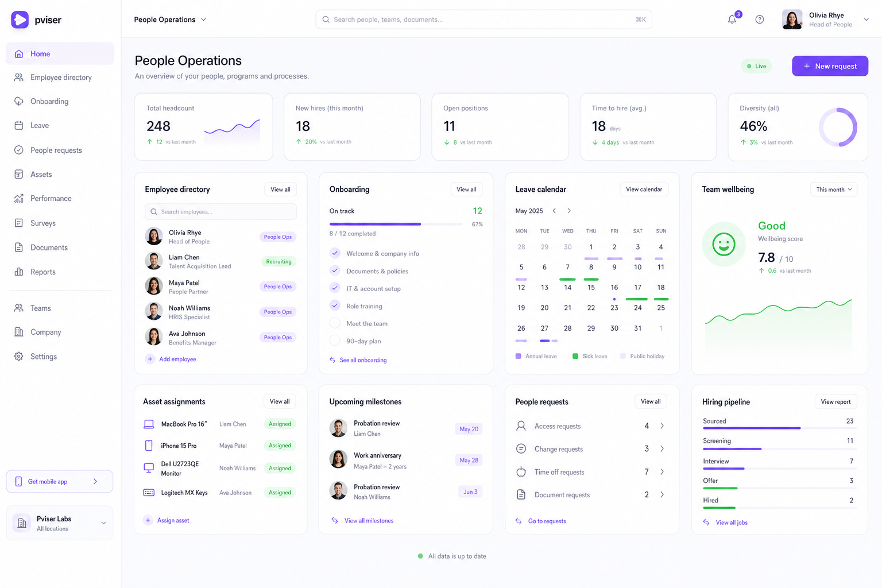882x588 pixels.
Task: Check the 90-day plan task
Action: pos(335,341)
